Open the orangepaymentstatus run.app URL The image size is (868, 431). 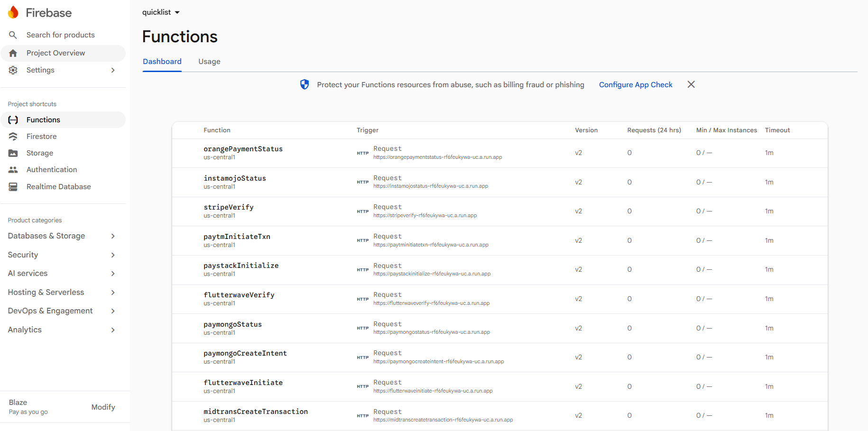coord(438,157)
